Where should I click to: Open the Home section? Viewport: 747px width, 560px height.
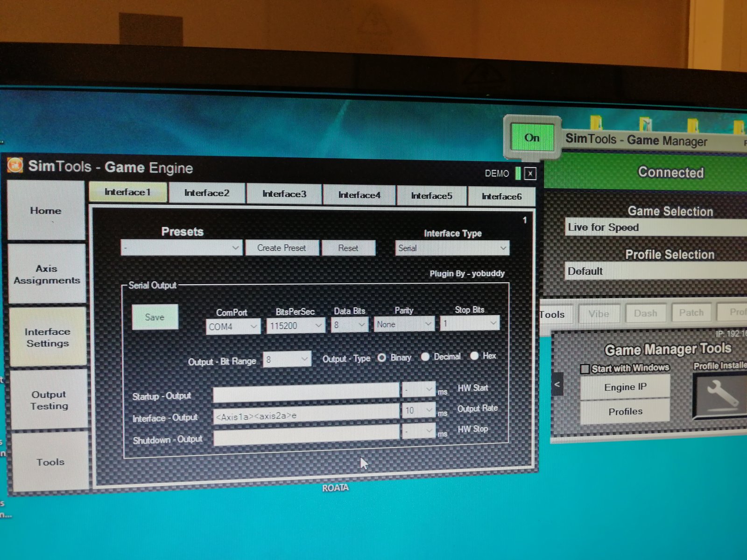46,210
